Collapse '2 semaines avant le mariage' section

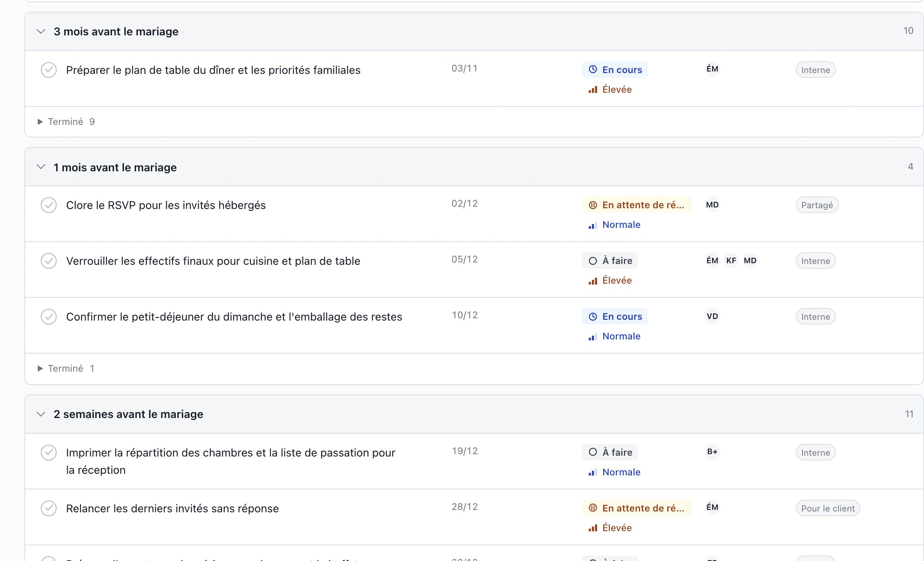coord(41,414)
